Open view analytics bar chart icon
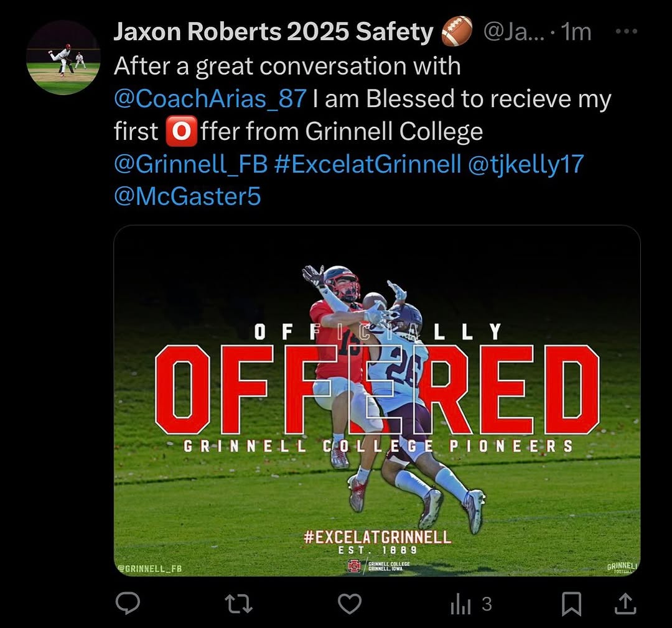Image resolution: width=672 pixels, height=628 pixels. (x=462, y=604)
